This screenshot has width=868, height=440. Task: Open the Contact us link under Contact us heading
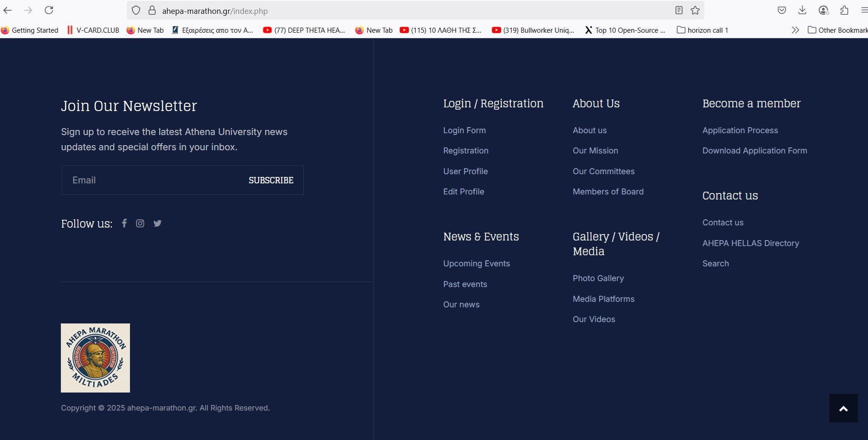pos(723,223)
